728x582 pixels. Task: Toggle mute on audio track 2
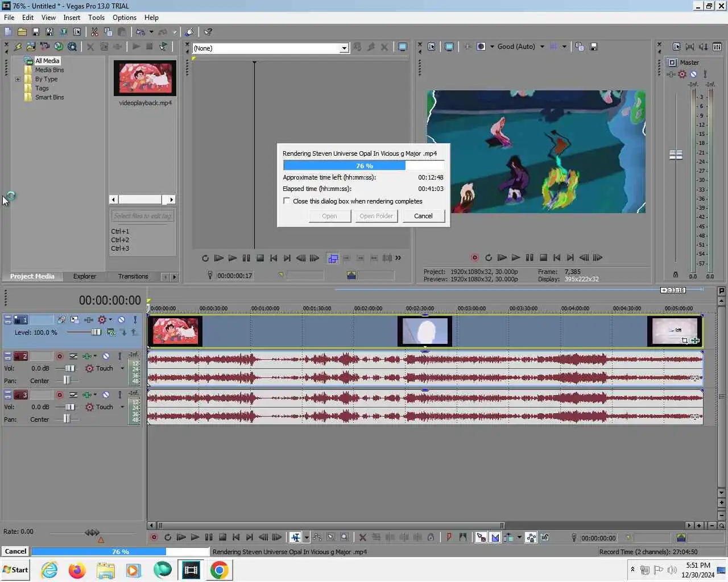click(x=106, y=356)
